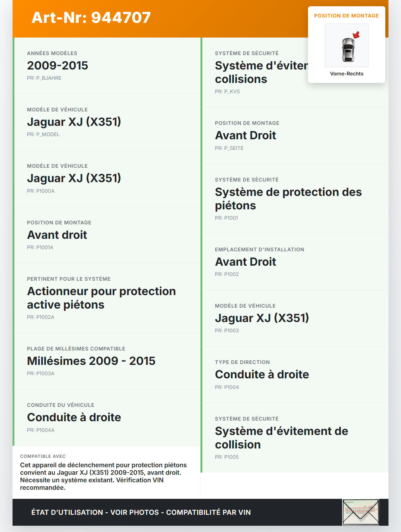Click the PR: P_BJAHRE code
Image resolution: width=401 pixels, height=532 pixels.
[x=44, y=78]
